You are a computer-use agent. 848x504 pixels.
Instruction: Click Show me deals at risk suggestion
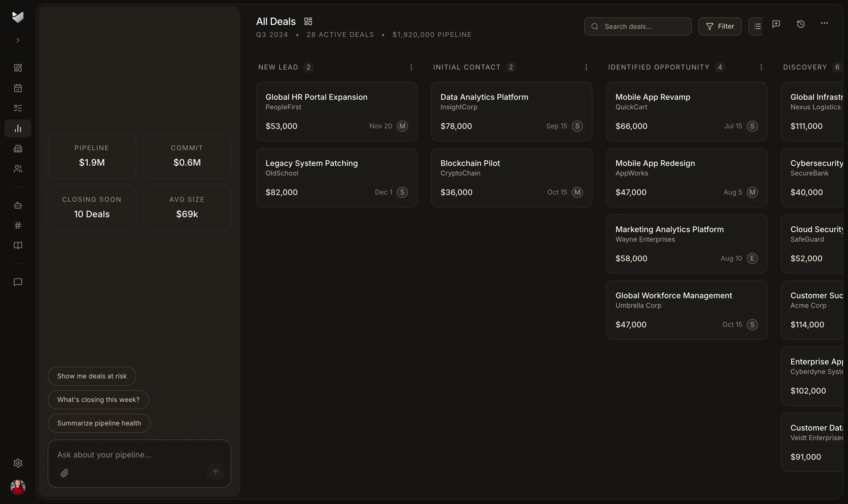(x=92, y=376)
